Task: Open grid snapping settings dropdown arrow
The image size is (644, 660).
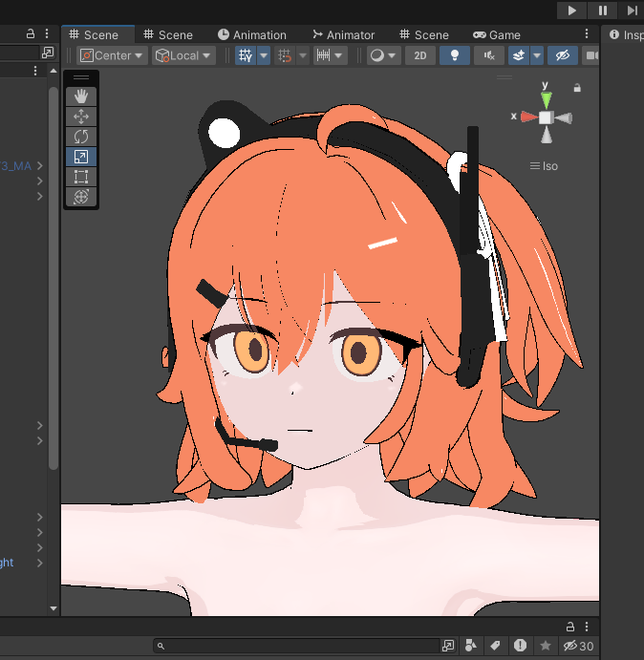Action: click(303, 55)
